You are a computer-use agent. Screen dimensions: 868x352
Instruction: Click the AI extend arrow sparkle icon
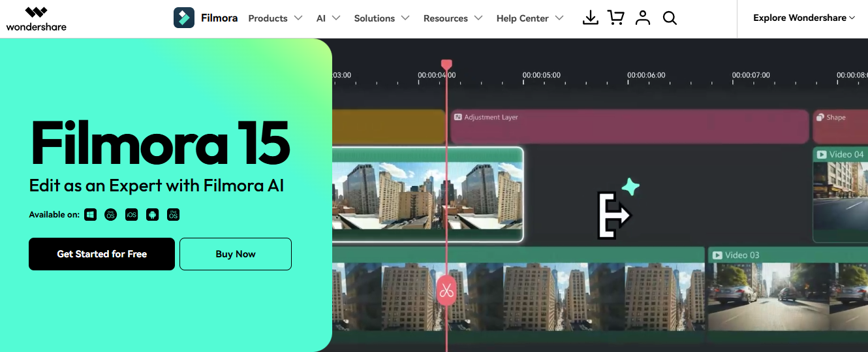tap(617, 208)
